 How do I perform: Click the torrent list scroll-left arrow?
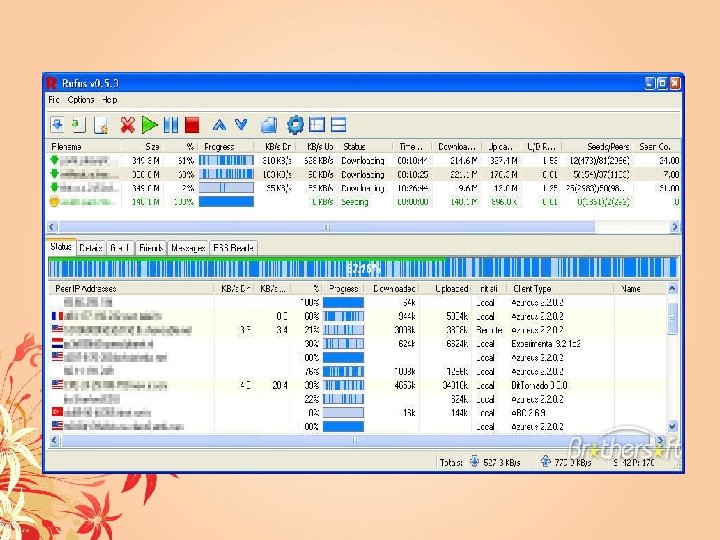coord(52,226)
